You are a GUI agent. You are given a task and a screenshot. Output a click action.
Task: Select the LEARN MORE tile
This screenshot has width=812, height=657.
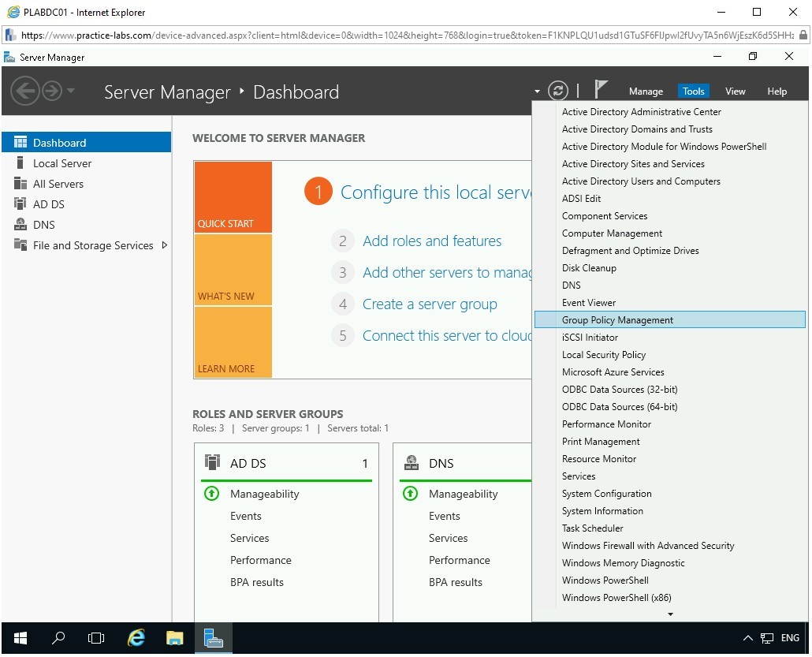tap(233, 342)
